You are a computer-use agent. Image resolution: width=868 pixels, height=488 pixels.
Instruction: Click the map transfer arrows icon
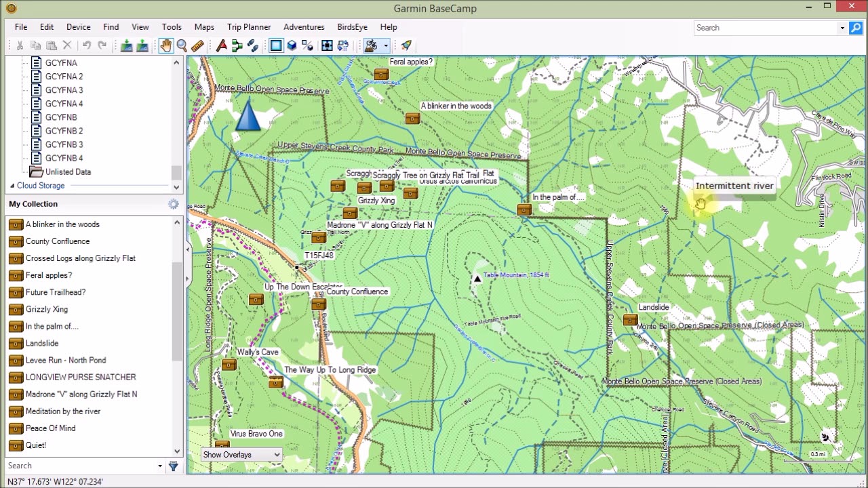[343, 45]
